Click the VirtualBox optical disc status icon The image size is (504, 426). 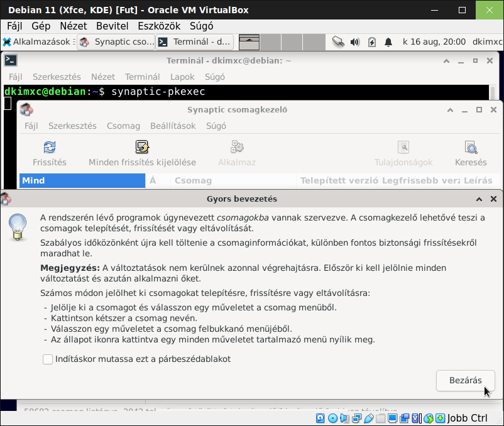(x=332, y=418)
